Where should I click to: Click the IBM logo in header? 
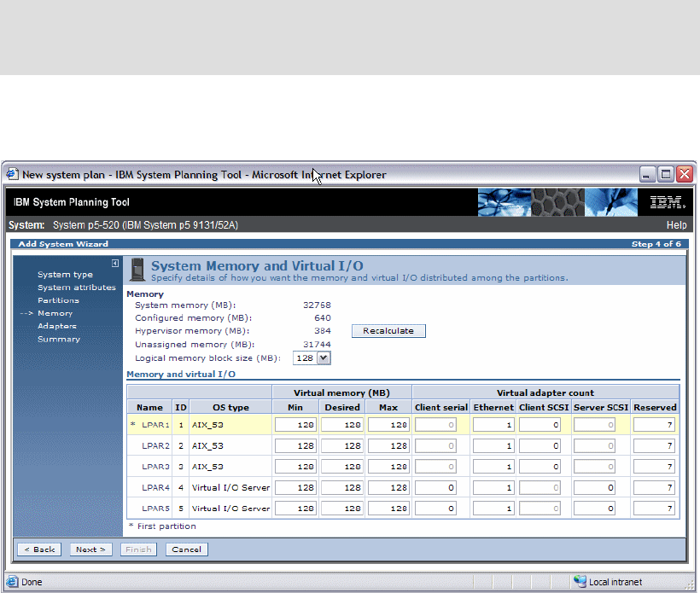click(667, 202)
